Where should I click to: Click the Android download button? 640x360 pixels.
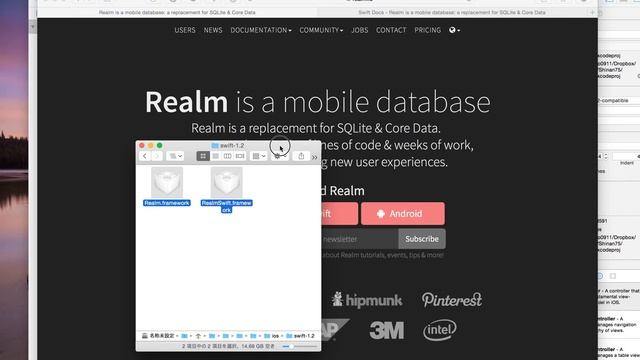point(403,213)
